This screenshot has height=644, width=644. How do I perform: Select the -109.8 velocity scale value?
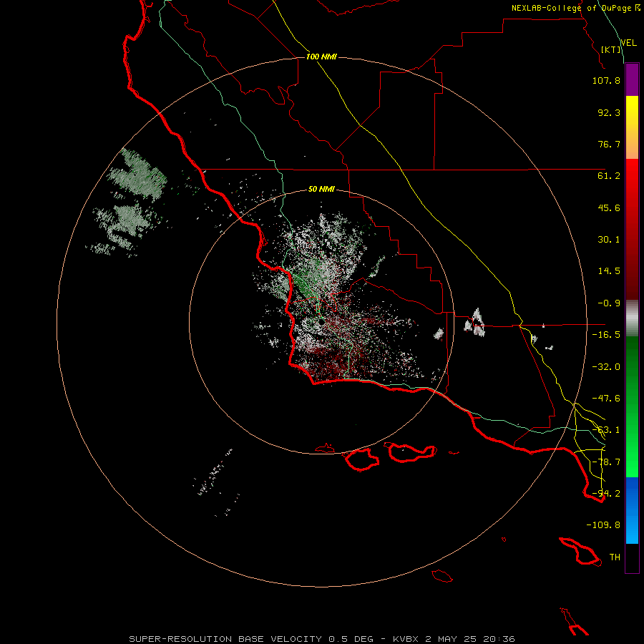pos(603,525)
